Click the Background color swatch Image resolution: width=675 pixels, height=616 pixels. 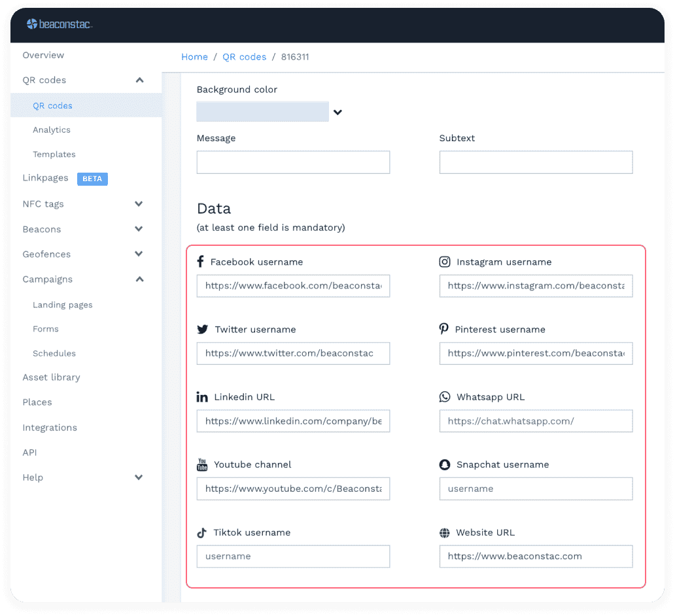click(x=262, y=111)
